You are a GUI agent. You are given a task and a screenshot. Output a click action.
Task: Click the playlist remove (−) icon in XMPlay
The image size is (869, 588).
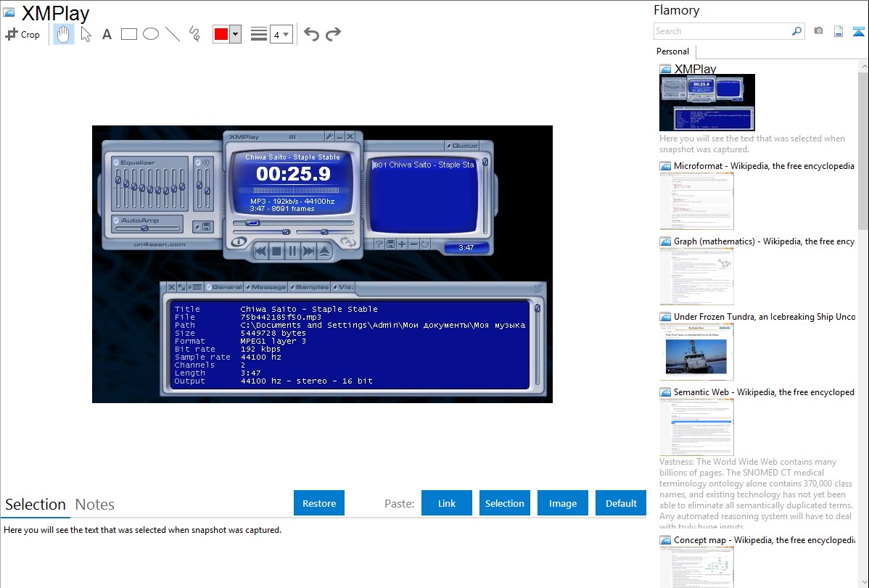pos(413,244)
